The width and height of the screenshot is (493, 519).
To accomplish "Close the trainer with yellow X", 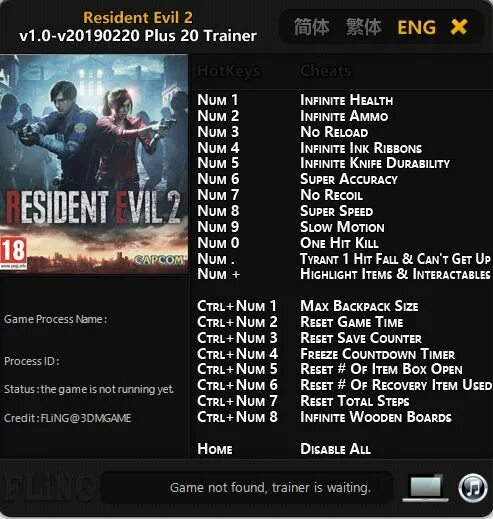I will coord(459,27).
